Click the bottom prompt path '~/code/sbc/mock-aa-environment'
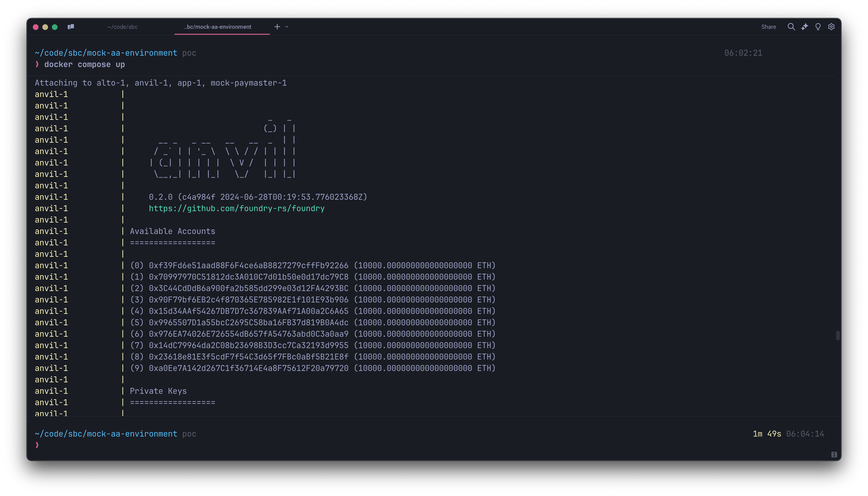Viewport: 868px width, 496px height. 106,434
